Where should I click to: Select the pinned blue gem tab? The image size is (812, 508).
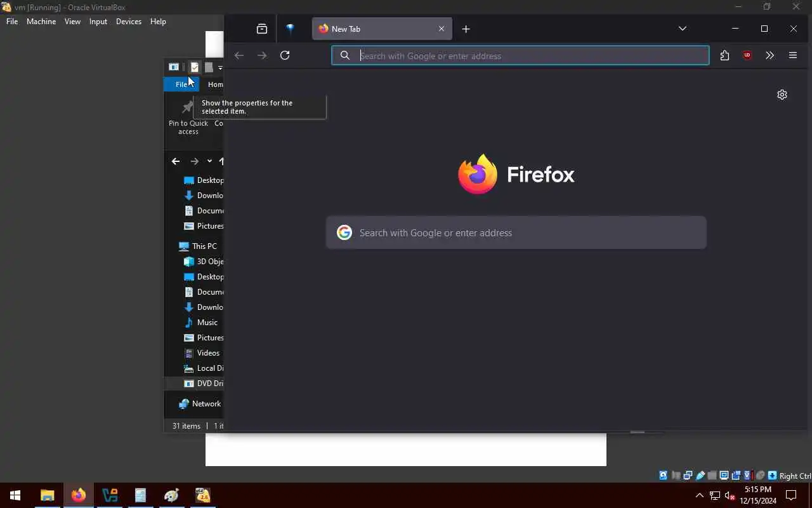click(x=291, y=29)
